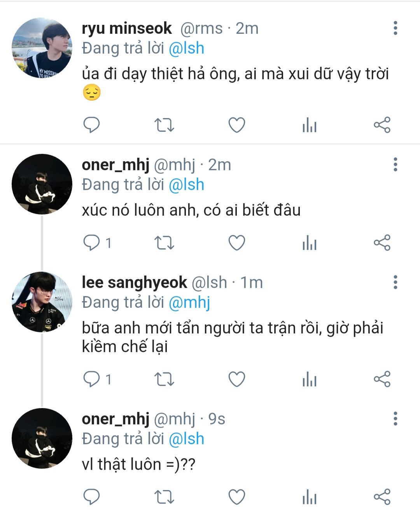Retweet the "vl thật luôn" tweet

click(164, 497)
